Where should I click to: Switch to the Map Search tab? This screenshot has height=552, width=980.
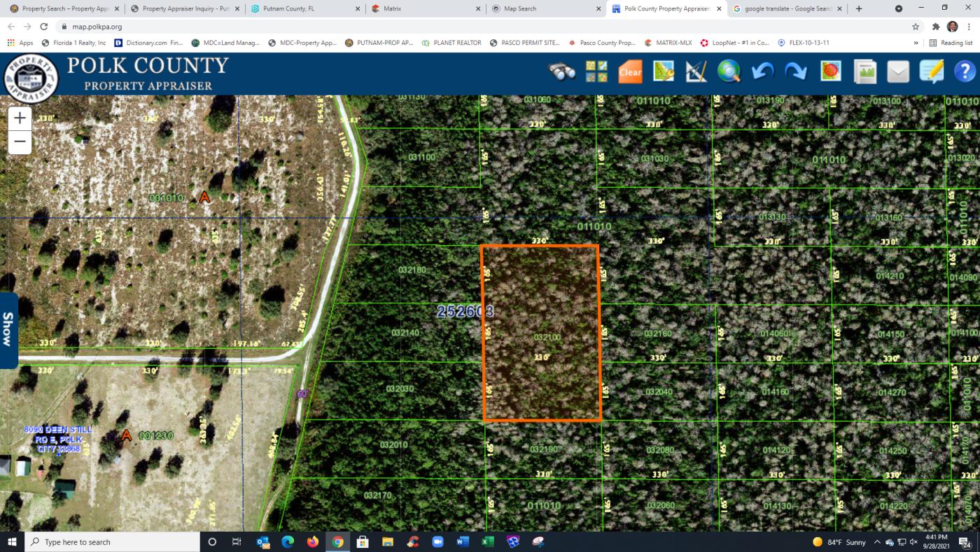(x=546, y=8)
